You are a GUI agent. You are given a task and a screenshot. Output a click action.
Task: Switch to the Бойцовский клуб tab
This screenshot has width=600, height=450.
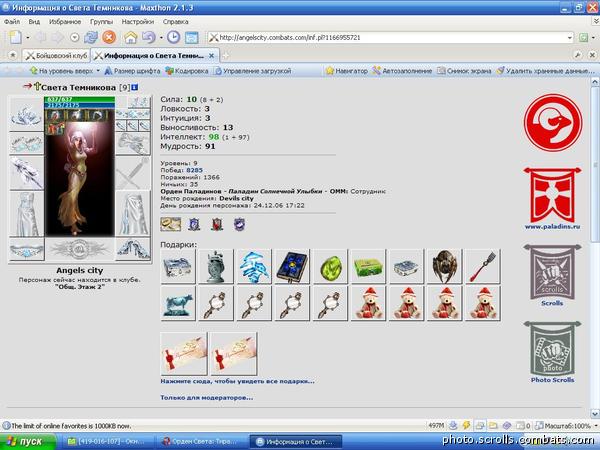pyautogui.click(x=57, y=56)
